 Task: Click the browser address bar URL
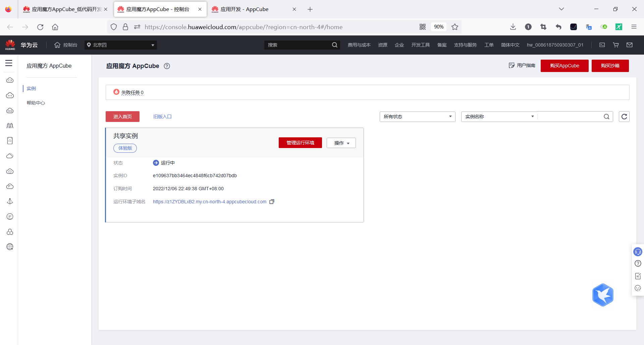(x=244, y=27)
